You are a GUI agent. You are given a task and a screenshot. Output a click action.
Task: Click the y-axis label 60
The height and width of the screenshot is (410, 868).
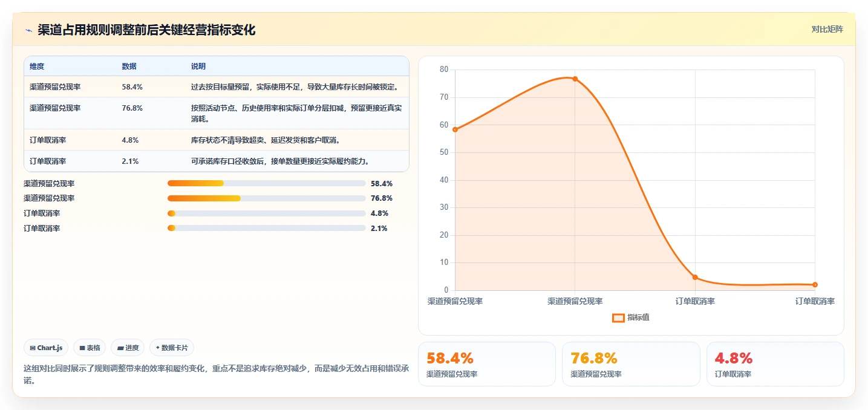click(444, 125)
